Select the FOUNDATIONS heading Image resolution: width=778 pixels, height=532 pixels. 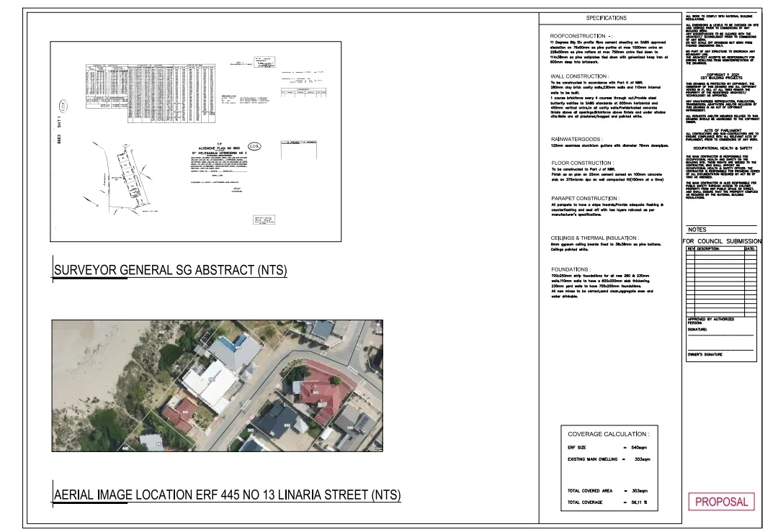coord(571,269)
